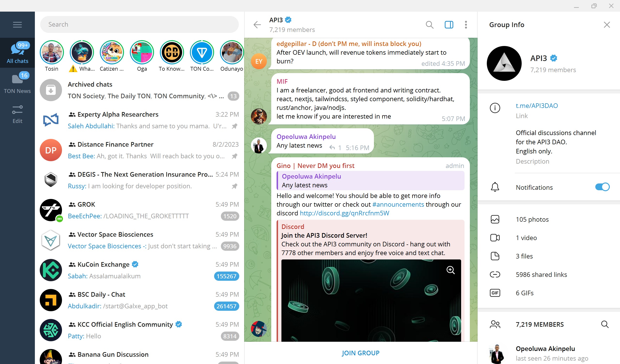Zoom into the Discord preview image

pyautogui.click(x=450, y=270)
